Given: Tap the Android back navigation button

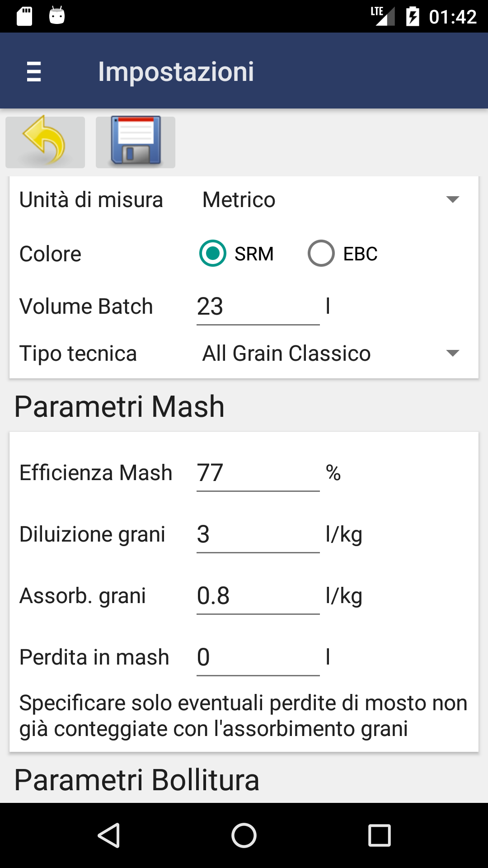Looking at the screenshot, I should point(108,835).
